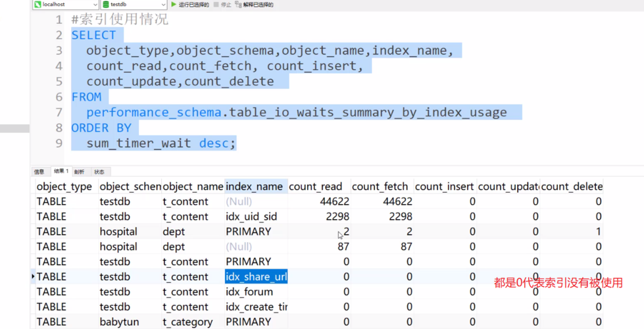Click count_insert on line 4
This screenshot has width=644, height=329.
[312, 66]
